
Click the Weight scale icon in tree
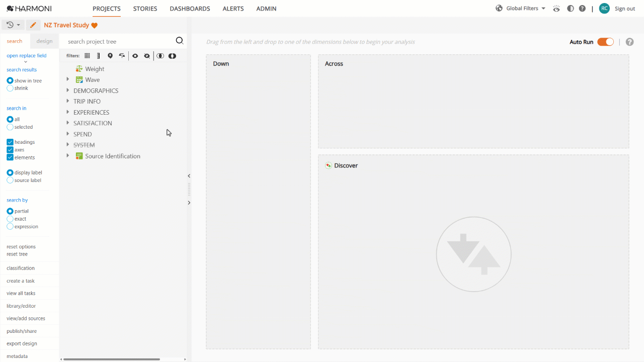(x=79, y=69)
